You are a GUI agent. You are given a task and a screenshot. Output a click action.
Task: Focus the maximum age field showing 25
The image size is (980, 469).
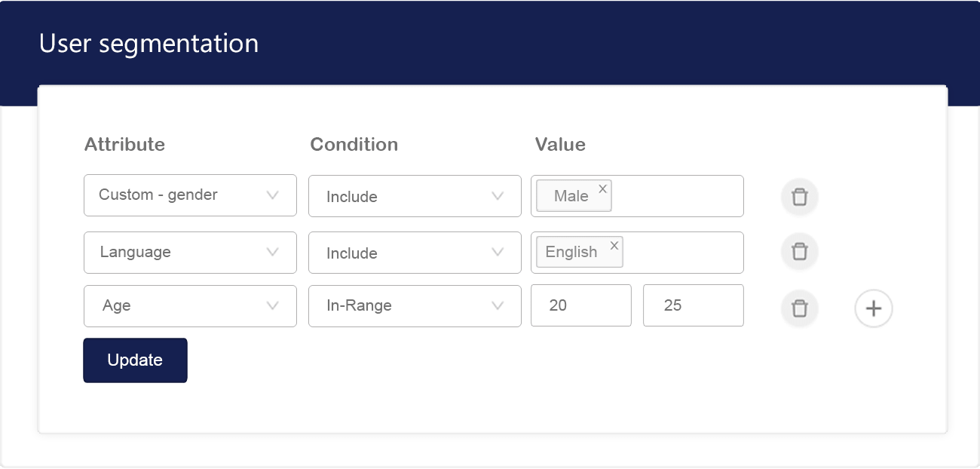click(x=694, y=305)
